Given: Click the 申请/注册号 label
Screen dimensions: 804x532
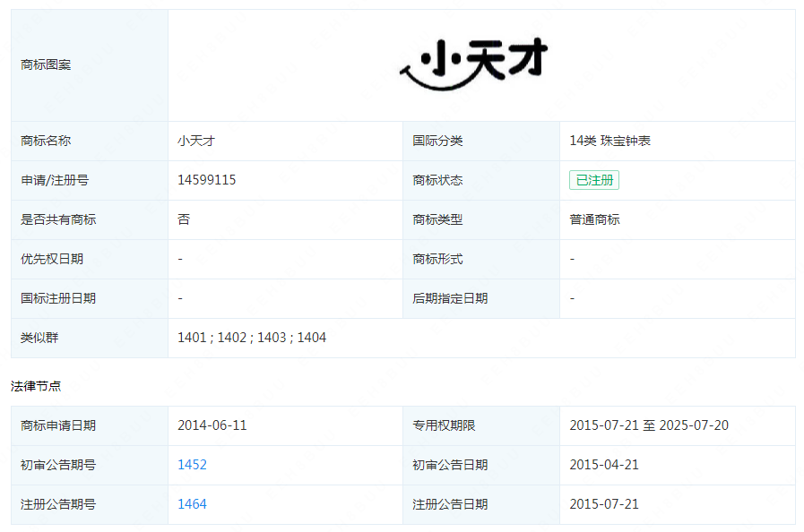Looking at the screenshot, I should tap(55, 180).
